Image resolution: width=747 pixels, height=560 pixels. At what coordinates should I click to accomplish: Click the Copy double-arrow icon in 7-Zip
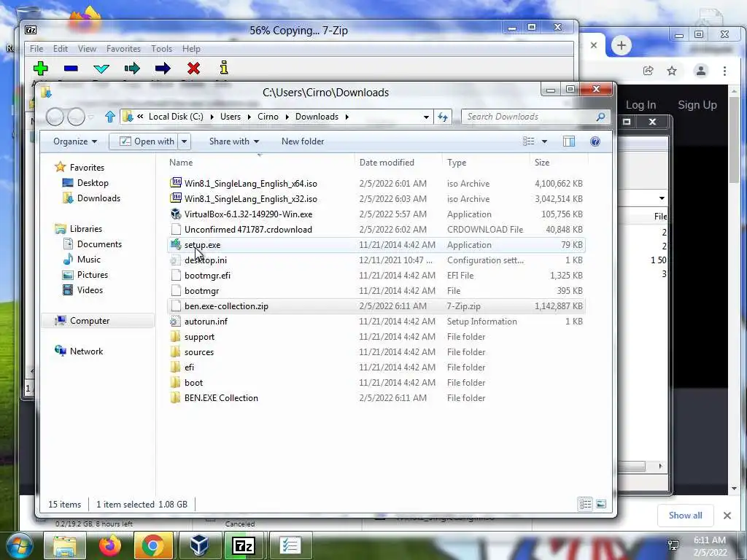132,69
